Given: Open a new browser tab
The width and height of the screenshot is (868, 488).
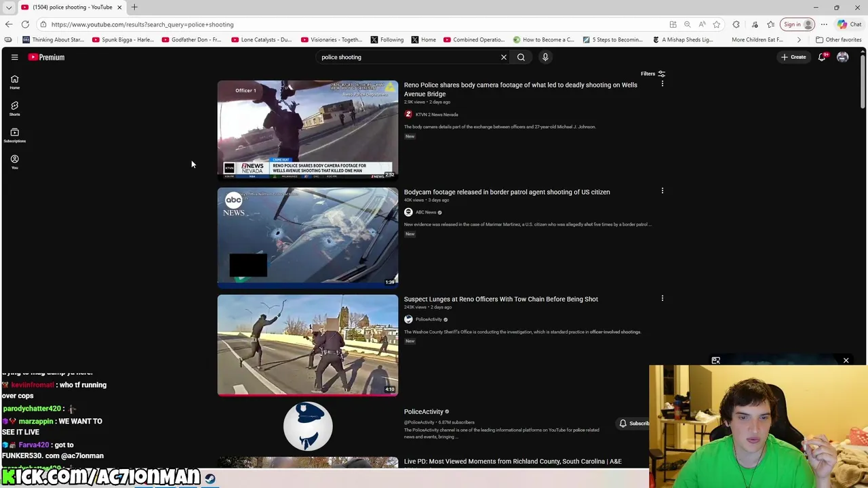Looking at the screenshot, I should click(x=134, y=7).
